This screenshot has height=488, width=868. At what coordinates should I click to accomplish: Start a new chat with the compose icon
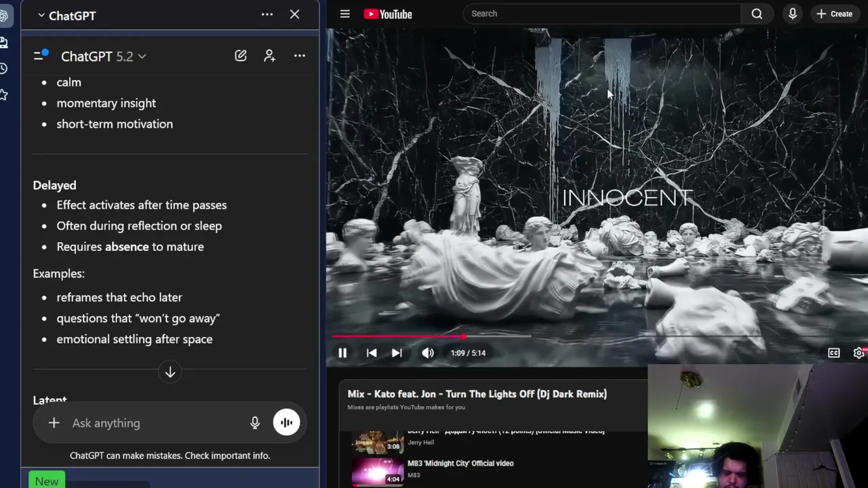[241, 56]
